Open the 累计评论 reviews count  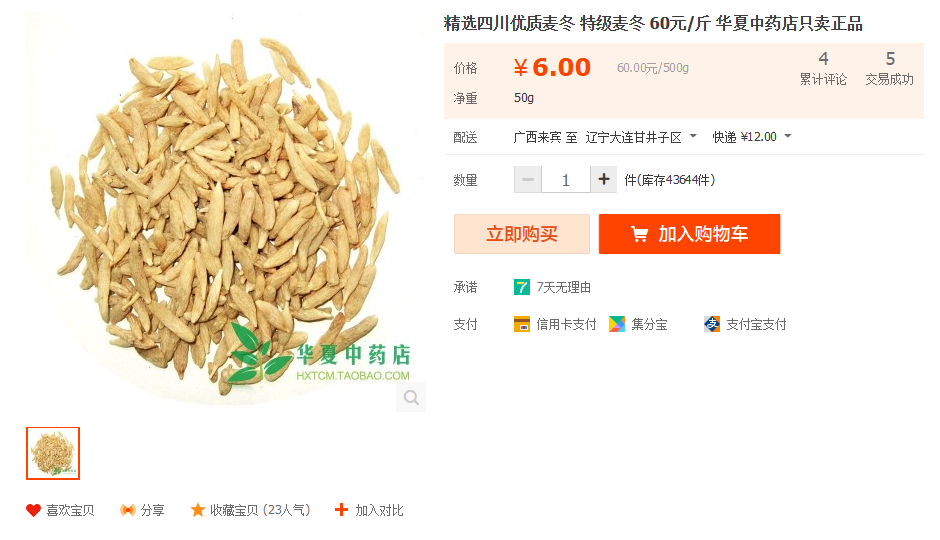823,68
